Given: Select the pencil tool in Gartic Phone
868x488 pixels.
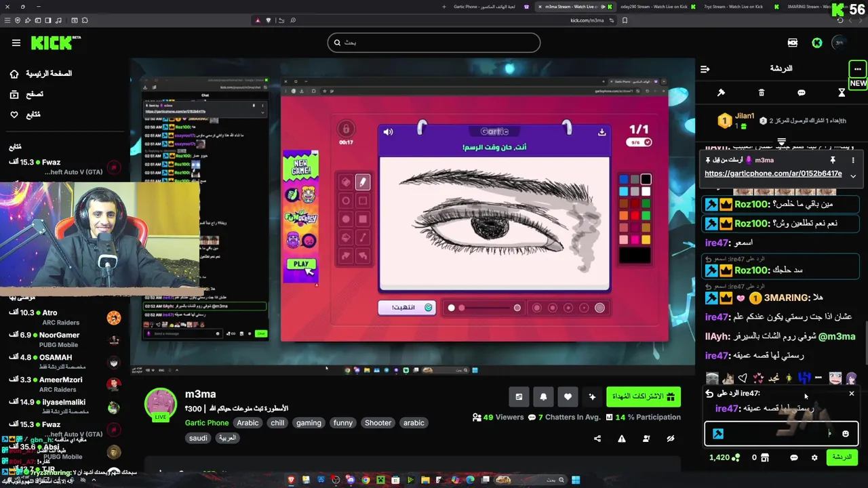Looking at the screenshot, I should click(x=363, y=182).
